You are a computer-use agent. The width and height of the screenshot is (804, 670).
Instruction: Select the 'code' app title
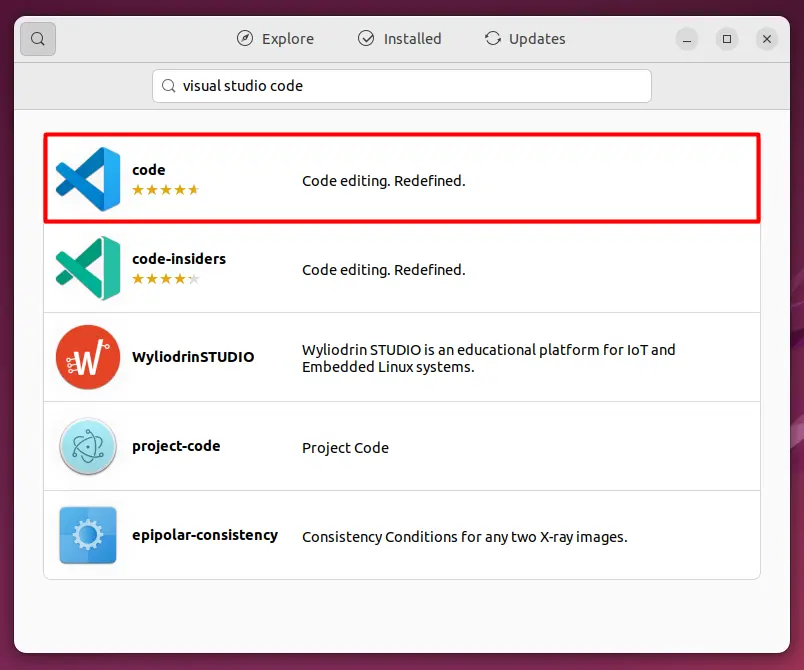tap(149, 170)
